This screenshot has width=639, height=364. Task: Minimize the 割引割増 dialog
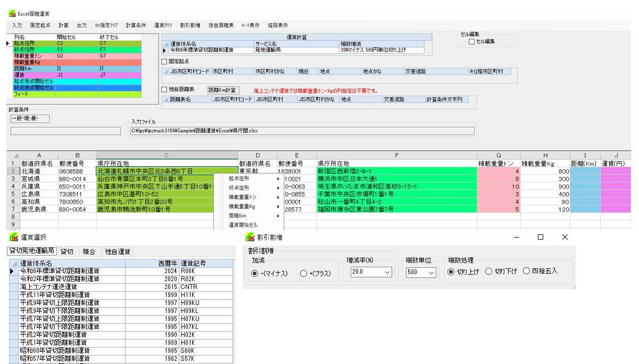(516, 237)
